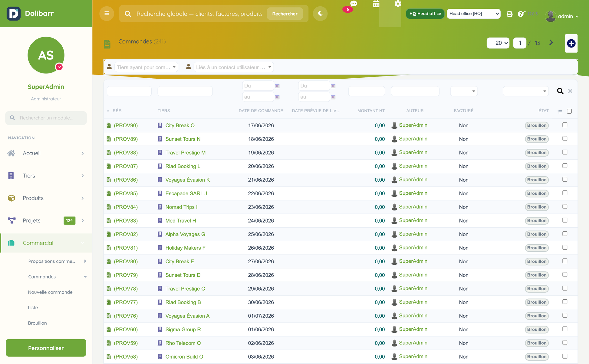This screenshot has height=364, width=589.
Task: Check the PROV90 row checkbox
Action: click(565, 125)
